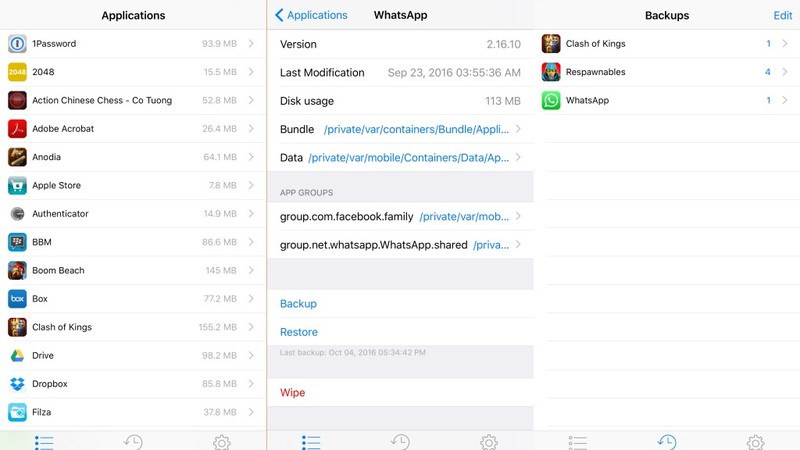Tap the Adobe Acrobat icon
Screen dimensions: 800x450
point(17,129)
